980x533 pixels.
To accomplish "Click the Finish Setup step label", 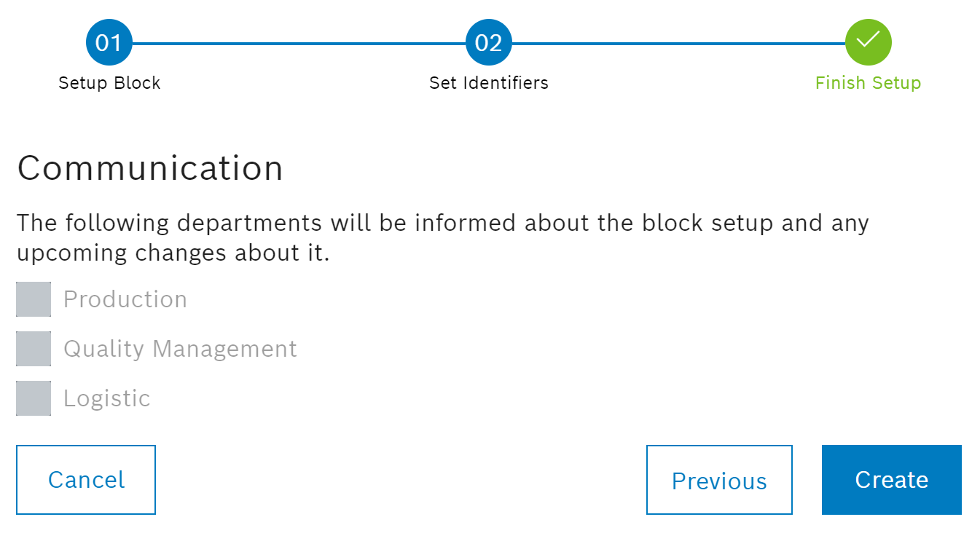I will pos(868,83).
